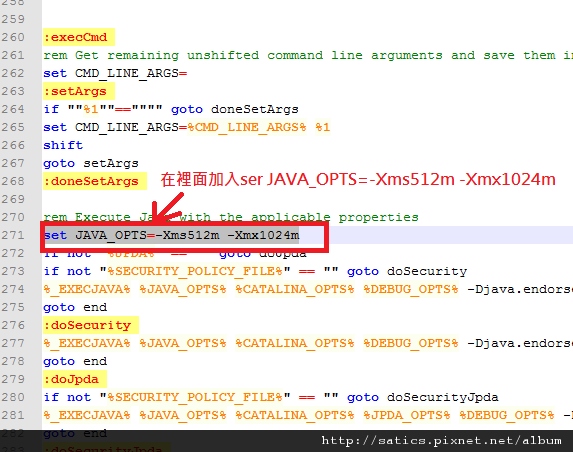Click '%CMD_LINE_ARGS% %1' on line 265
This screenshot has width=573, height=452.
pos(259,127)
